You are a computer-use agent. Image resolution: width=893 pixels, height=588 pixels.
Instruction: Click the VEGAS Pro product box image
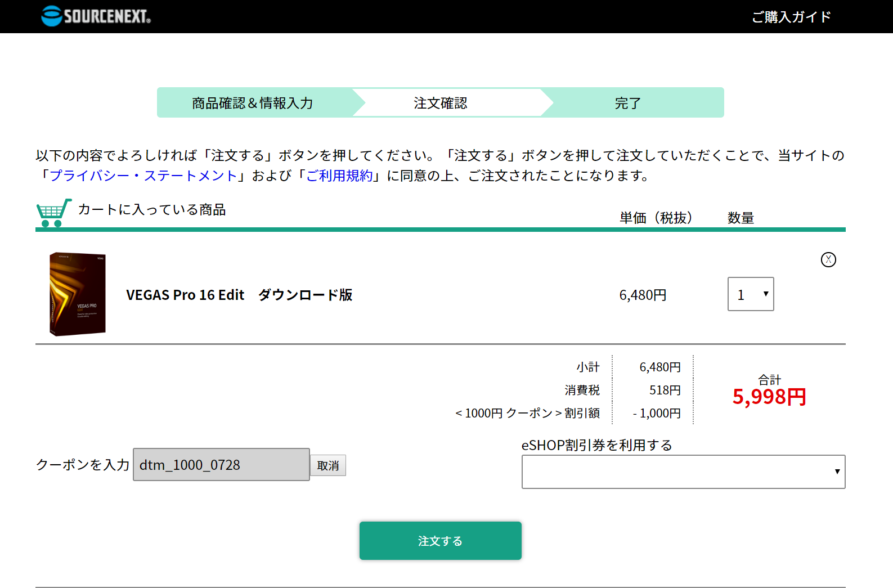point(78,294)
